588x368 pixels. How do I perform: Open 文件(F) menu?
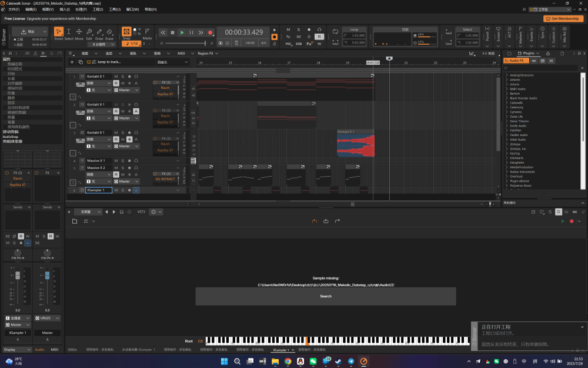click(x=14, y=9)
